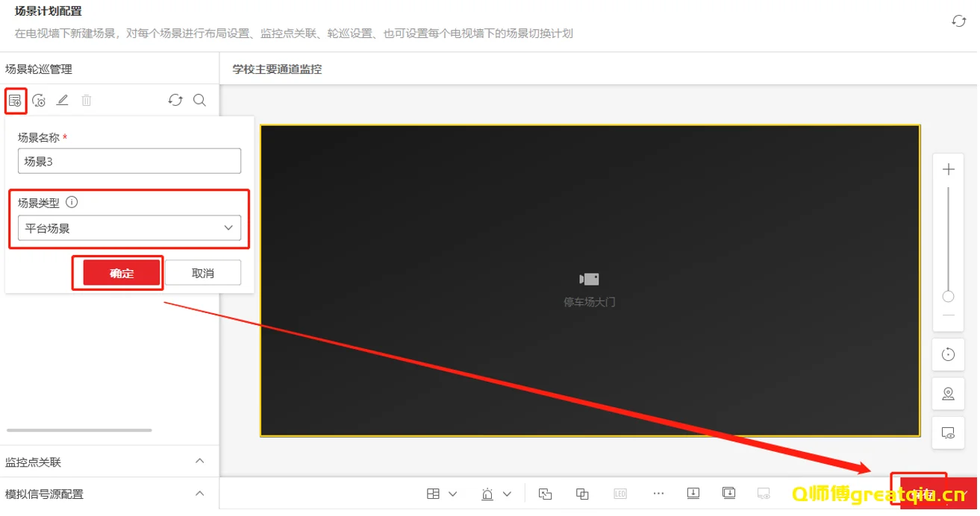Click the zoom in plus icon
The width and height of the screenshot is (980, 516).
point(949,169)
